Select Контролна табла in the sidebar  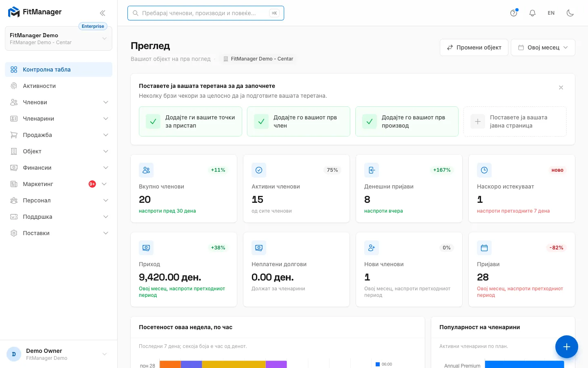pos(59,70)
